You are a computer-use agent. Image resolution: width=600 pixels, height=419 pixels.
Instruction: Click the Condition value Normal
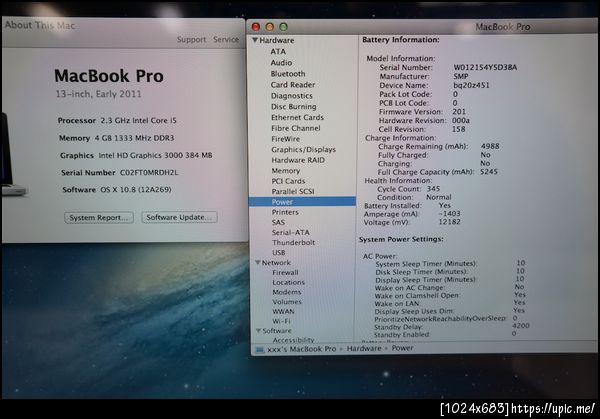[x=439, y=197]
